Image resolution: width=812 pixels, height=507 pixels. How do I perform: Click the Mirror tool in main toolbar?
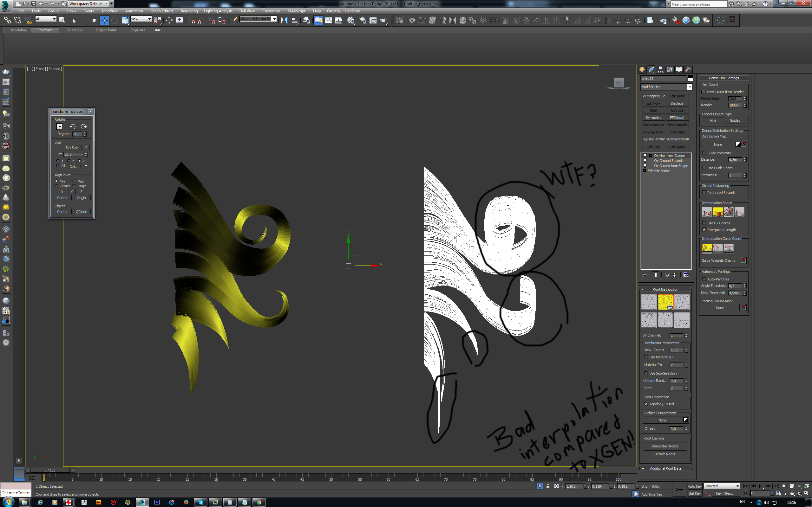point(284,21)
